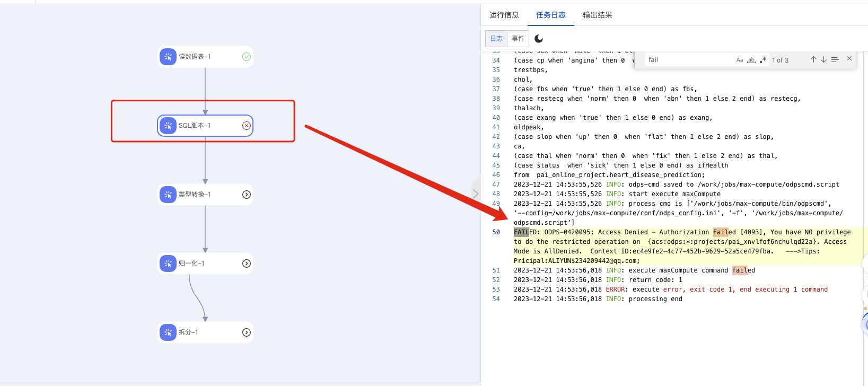Screen dimensions: 868x387
Task: Click SQL line 'case fbs when true'
Action: pyautogui.click(x=606, y=89)
